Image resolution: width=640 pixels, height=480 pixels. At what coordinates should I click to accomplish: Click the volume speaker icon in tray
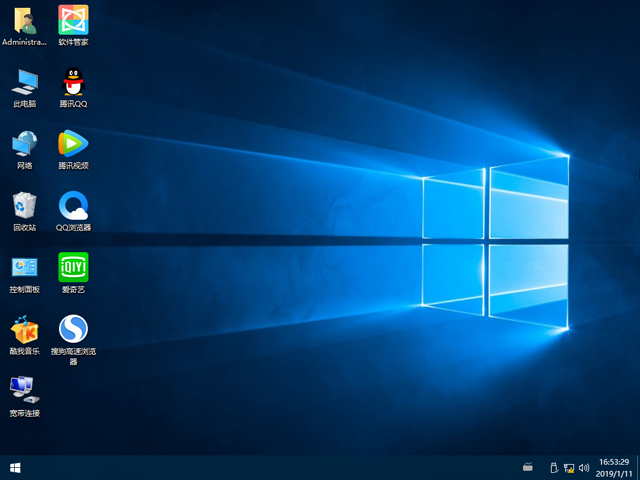[x=583, y=467]
